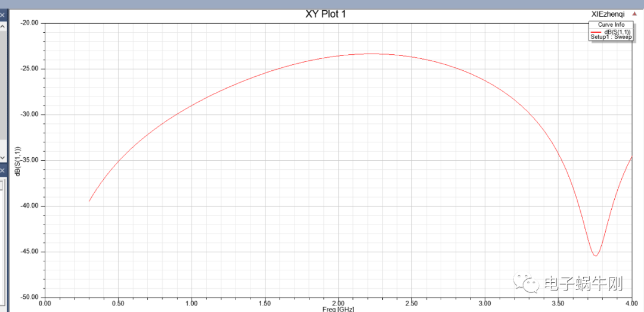
Task: Select the Curve Info legend header
Action: [x=611, y=24]
